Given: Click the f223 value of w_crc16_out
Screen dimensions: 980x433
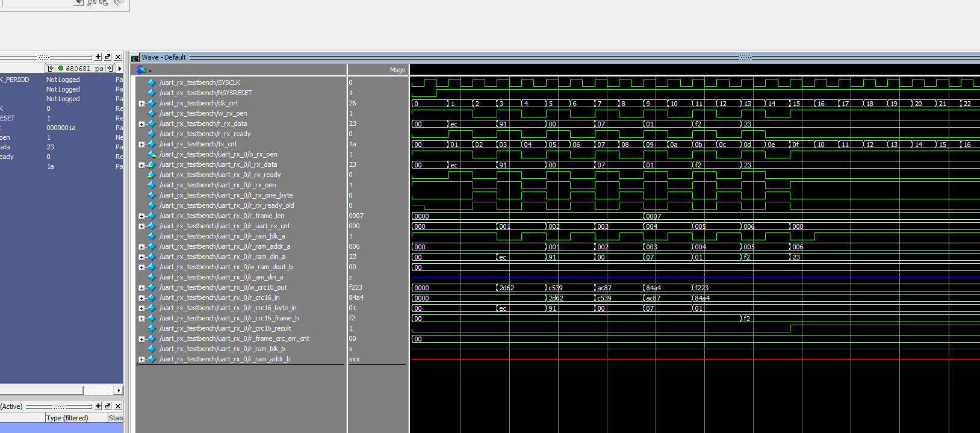Looking at the screenshot, I should point(355,287).
